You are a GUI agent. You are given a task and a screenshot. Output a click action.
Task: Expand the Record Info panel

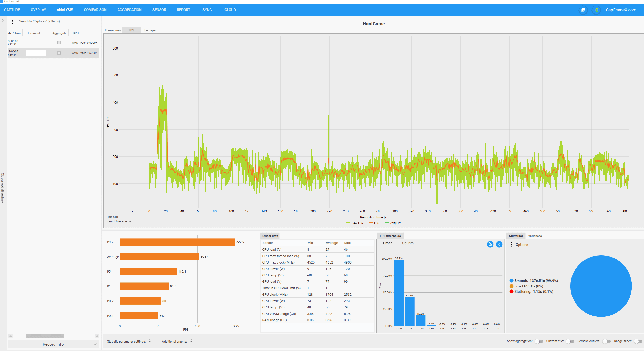click(54, 344)
